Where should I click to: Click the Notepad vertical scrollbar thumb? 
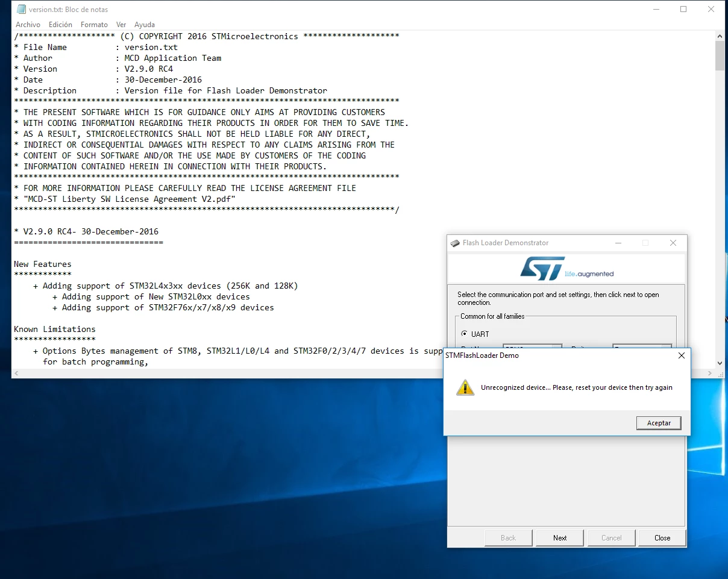click(x=720, y=56)
